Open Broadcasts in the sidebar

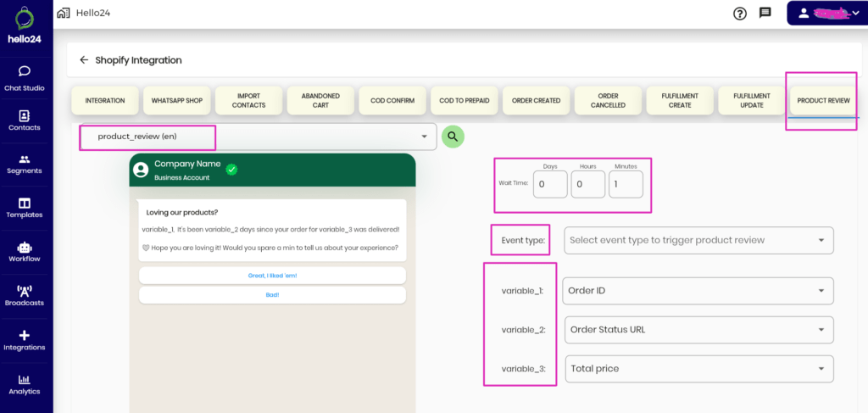click(x=25, y=296)
